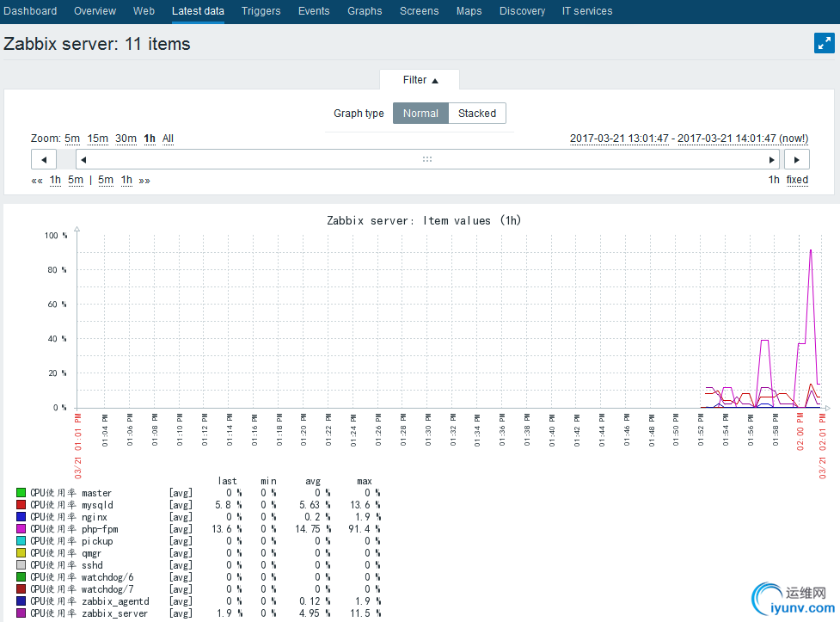The width and height of the screenshot is (840, 622).
Task: Go to the Web tab
Action: click(x=144, y=10)
